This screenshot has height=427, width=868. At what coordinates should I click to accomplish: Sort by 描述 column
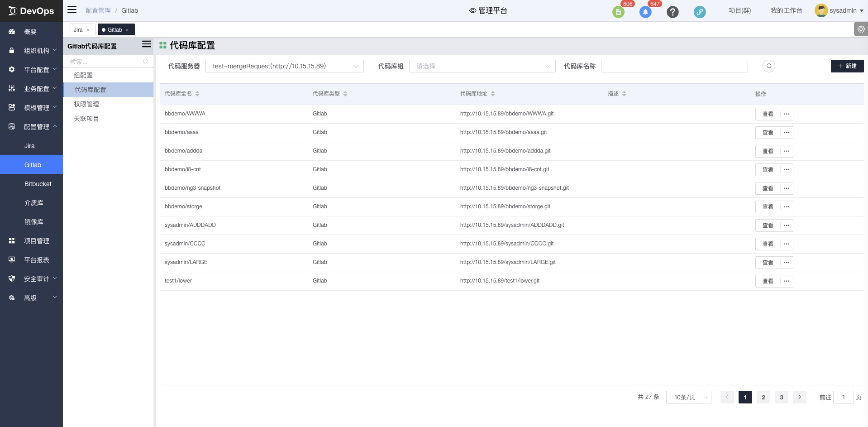point(624,94)
